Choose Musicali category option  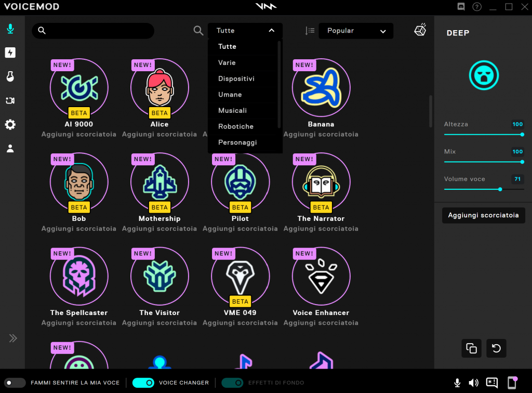pyautogui.click(x=243, y=110)
